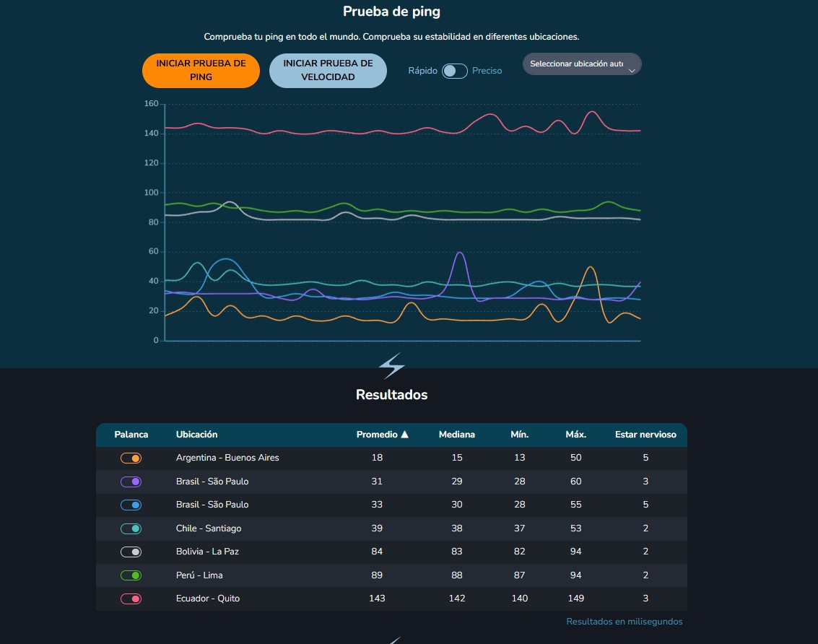Toggle off Argentina - Buenos Aires line
The height and width of the screenshot is (644, 818).
[131, 458]
